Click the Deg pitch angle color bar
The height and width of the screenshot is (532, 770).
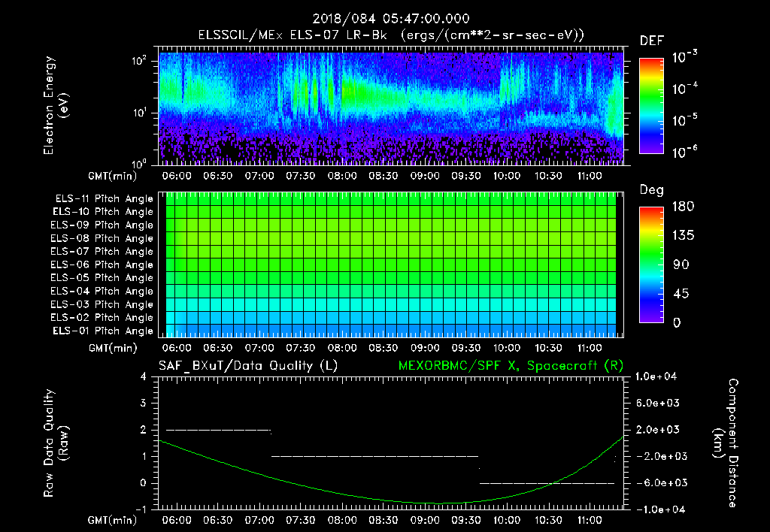click(651, 264)
